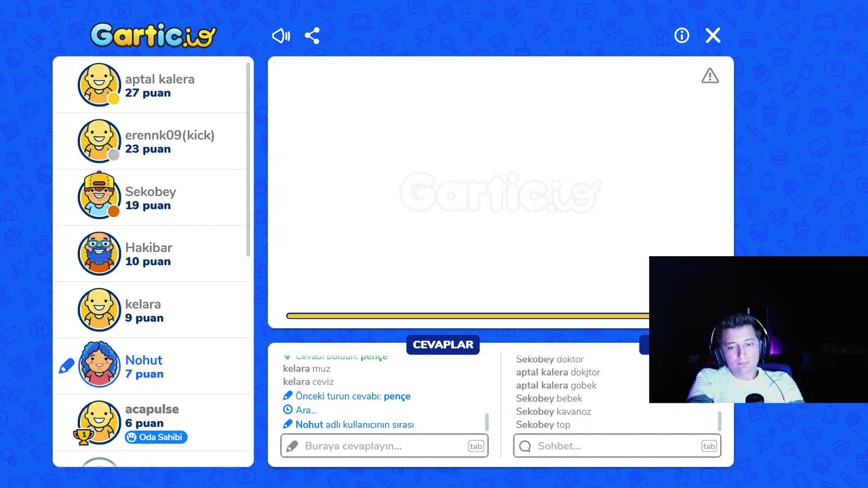The height and width of the screenshot is (488, 868).
Task: Focus the Buraya cevaplayın answer field
Action: (384, 446)
